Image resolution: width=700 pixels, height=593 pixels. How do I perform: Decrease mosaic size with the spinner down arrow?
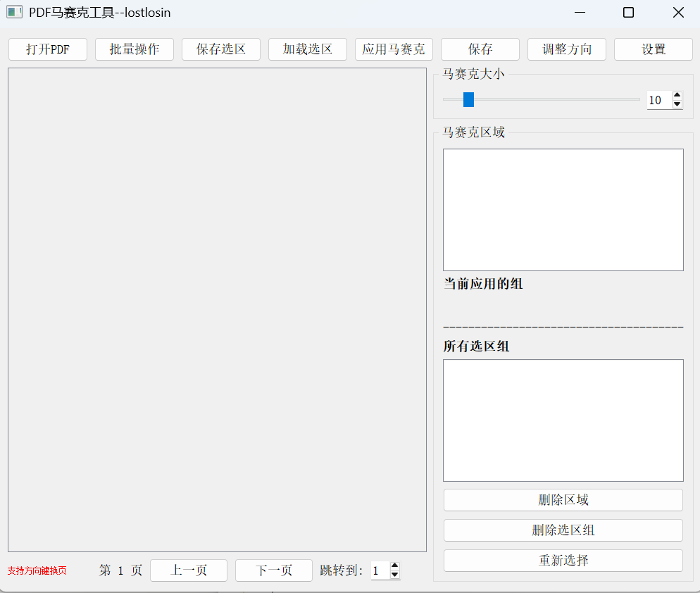click(x=677, y=104)
